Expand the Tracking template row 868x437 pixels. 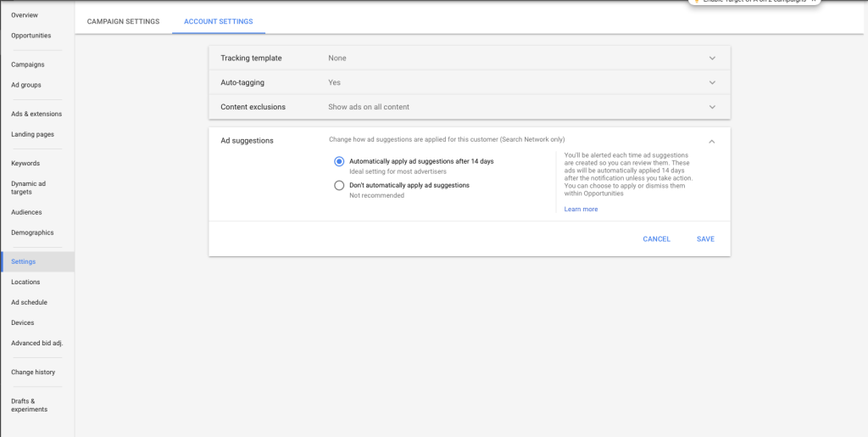coord(712,59)
